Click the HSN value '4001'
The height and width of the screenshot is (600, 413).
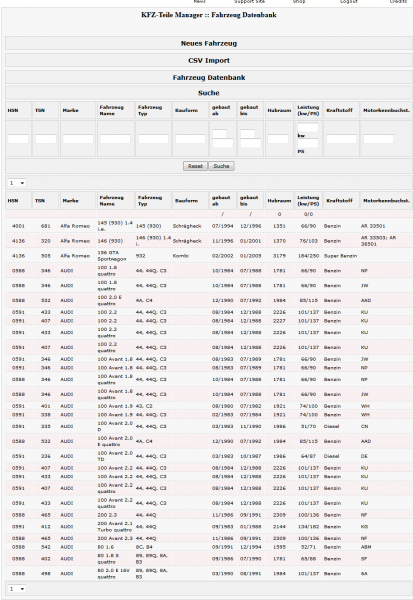18,226
